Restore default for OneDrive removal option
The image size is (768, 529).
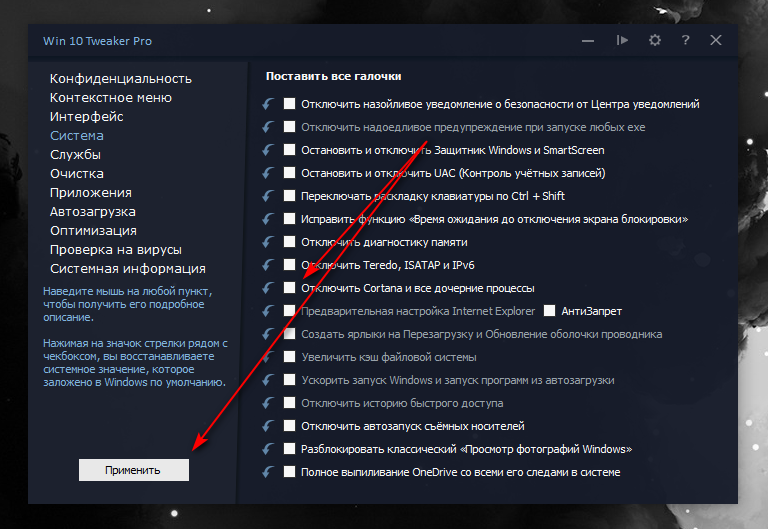point(268,472)
